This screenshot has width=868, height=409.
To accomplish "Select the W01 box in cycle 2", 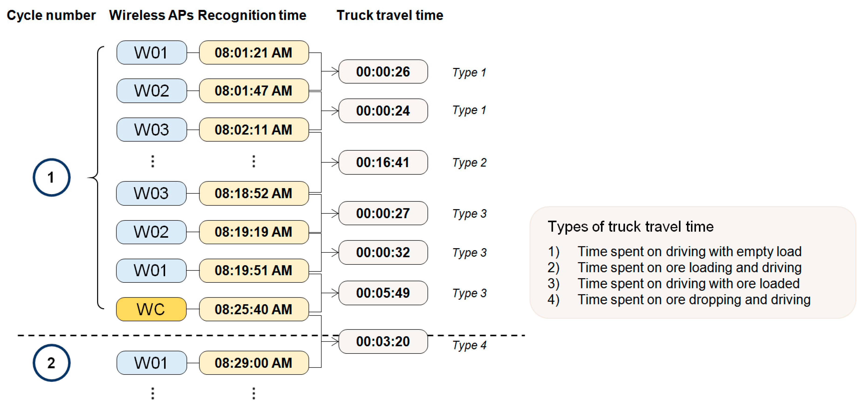I will point(152,363).
